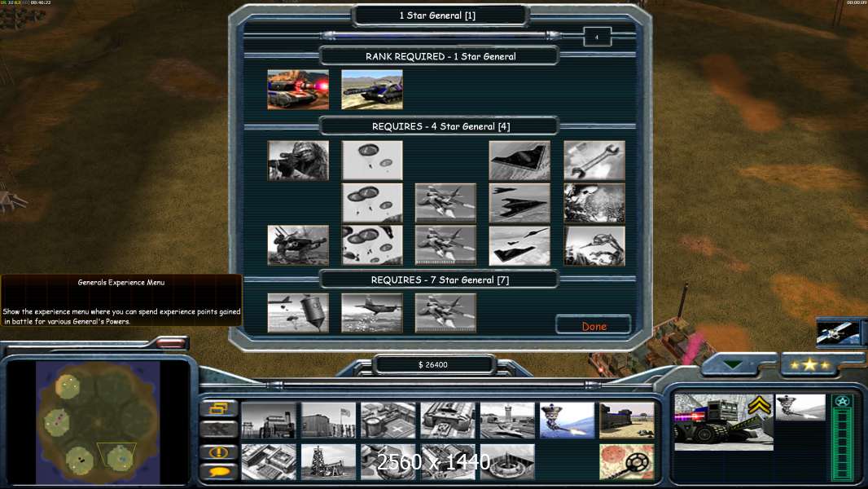Choose the single stealth bomber power
Viewport: 868px width, 489px height.
point(519,161)
